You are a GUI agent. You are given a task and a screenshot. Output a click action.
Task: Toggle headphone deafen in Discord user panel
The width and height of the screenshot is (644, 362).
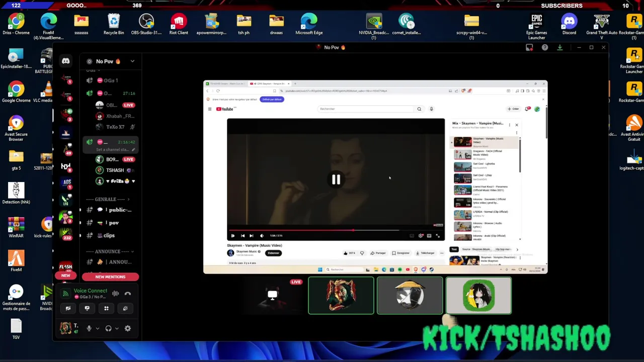[108, 328]
